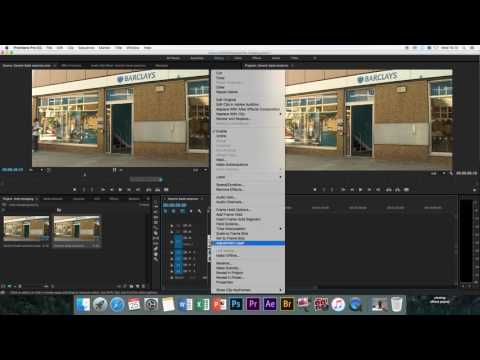Open the File menu in menu bar
Viewport: 480px width, 360px height.
click(x=49, y=48)
